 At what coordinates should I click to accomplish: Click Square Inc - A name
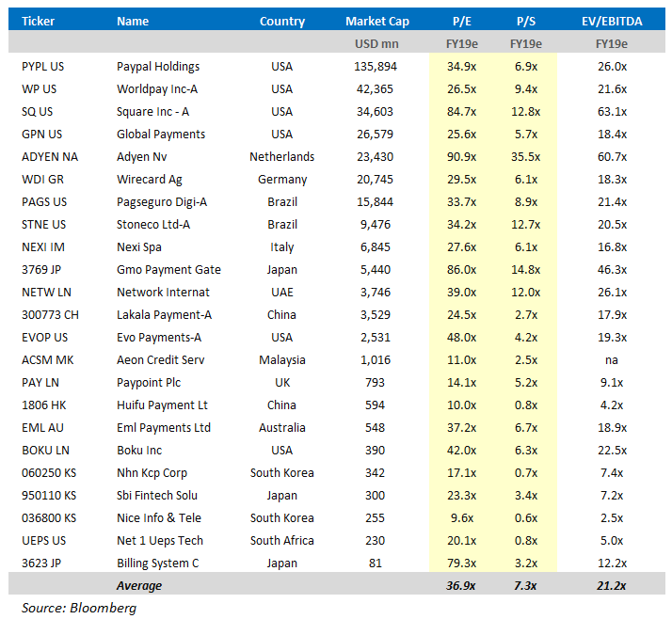click(x=152, y=112)
